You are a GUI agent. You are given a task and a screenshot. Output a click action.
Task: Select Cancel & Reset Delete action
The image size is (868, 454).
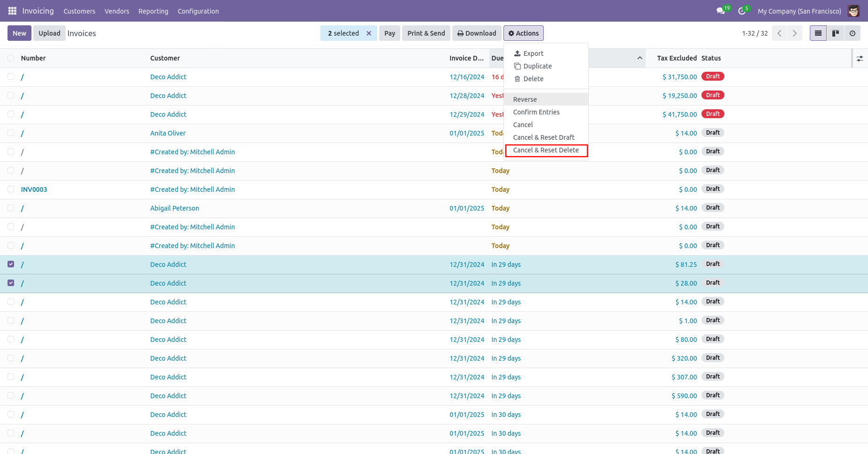coord(546,150)
